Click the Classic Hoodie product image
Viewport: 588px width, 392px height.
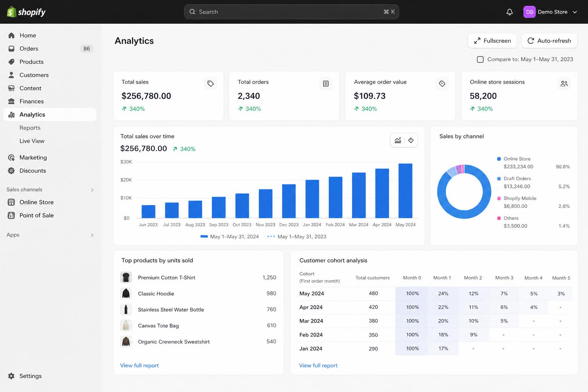click(126, 293)
